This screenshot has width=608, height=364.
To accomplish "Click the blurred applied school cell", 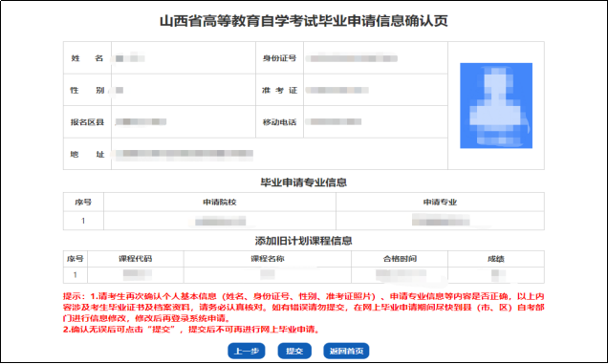I will coord(220,221).
